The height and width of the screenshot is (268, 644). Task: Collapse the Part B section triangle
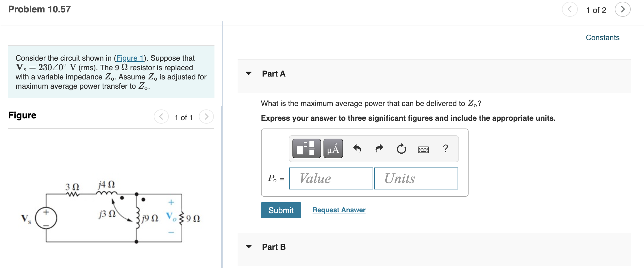coord(249,247)
